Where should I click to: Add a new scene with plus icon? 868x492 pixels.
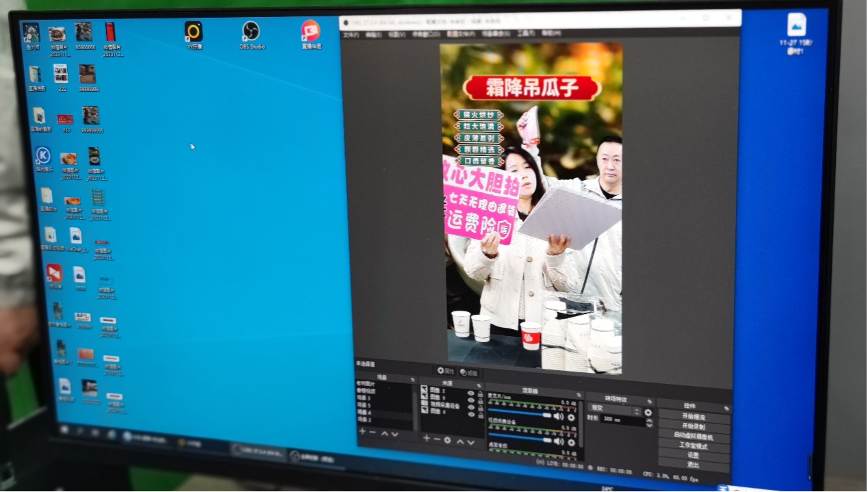coord(363,431)
